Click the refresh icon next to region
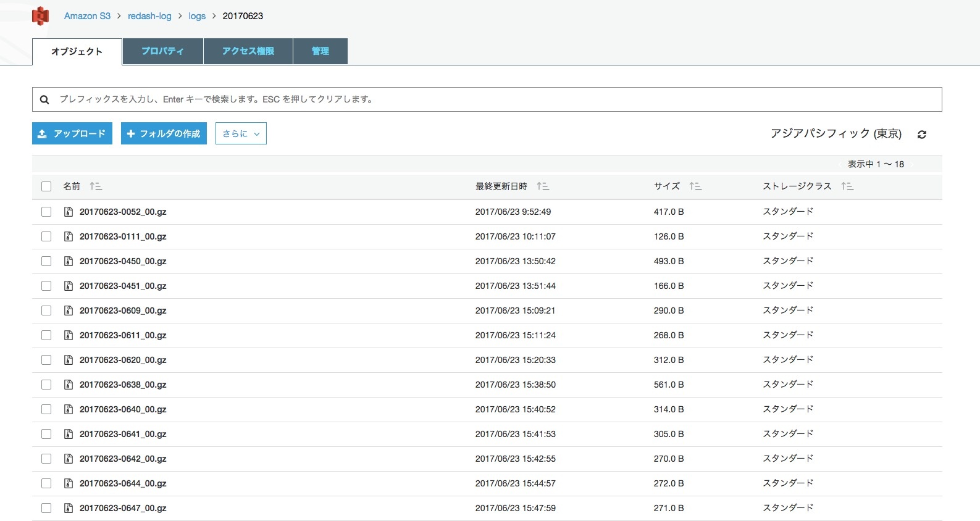Screen dimensions: 980x521 tap(921, 135)
